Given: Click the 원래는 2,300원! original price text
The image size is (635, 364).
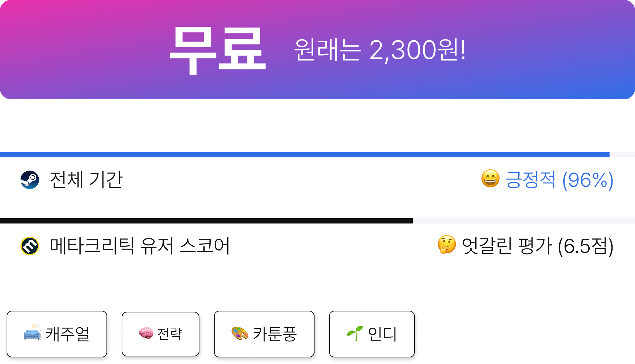Looking at the screenshot, I should 380,50.
